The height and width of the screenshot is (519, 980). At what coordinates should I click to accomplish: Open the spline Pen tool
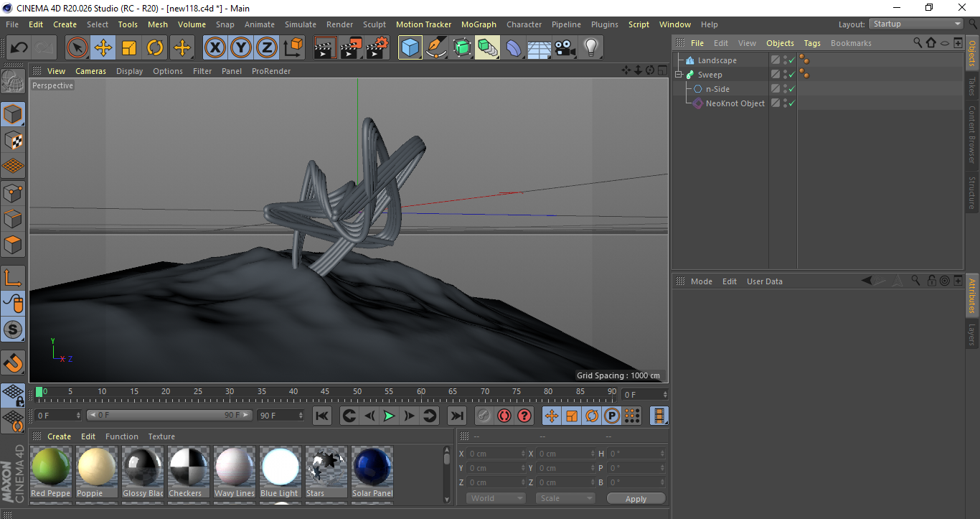pos(436,48)
